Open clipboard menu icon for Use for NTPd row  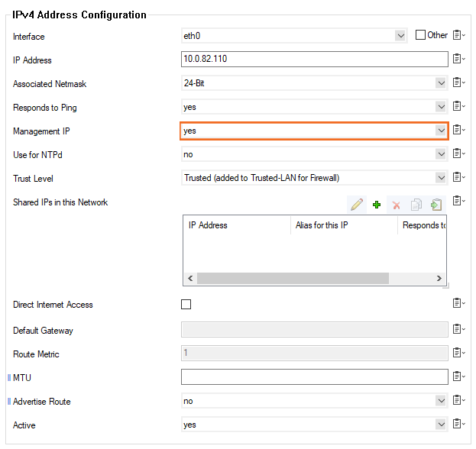click(458, 153)
